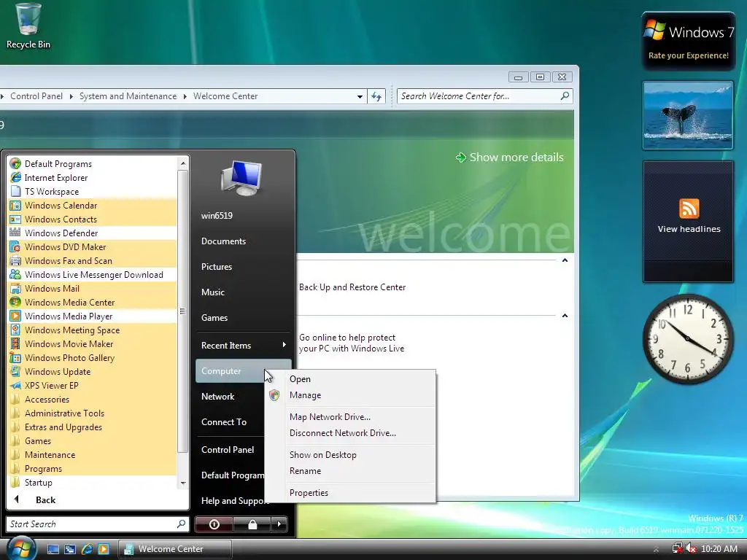Launch XPS Viewer EP
This screenshot has height=560, width=747.
point(52,385)
